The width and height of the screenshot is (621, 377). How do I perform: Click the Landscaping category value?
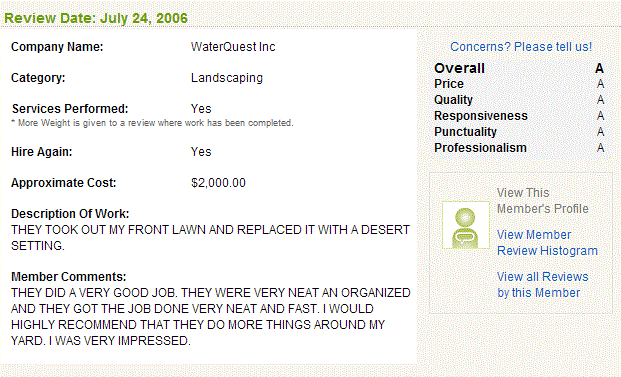pyautogui.click(x=227, y=78)
